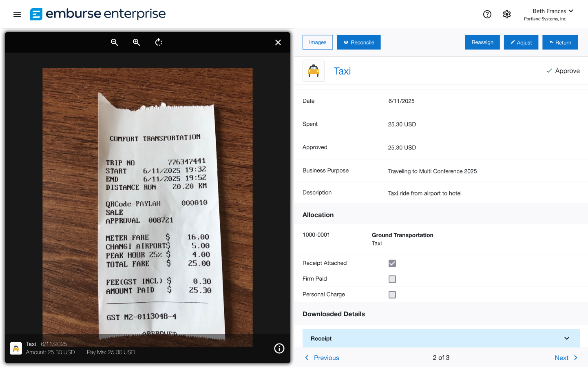Check the Firm Paid checkbox
The image size is (588, 368).
[392, 279]
